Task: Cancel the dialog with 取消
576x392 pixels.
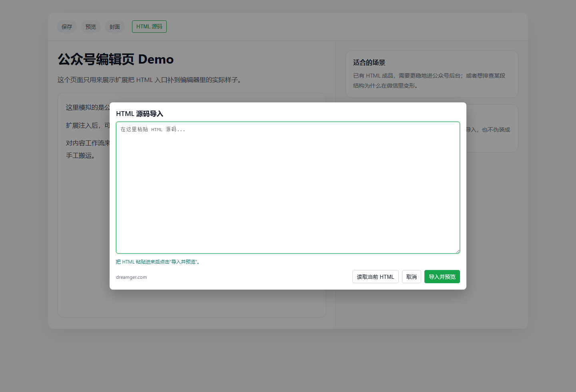Action: click(x=412, y=277)
